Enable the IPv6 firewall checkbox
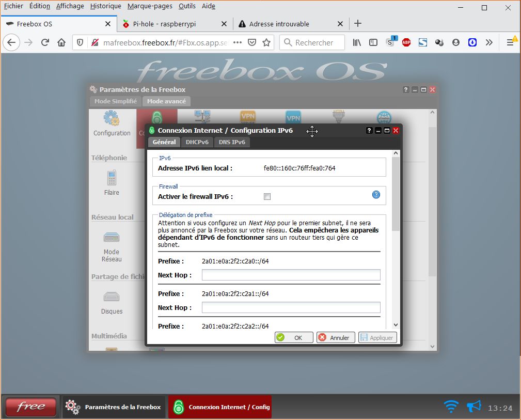The width and height of the screenshot is (521, 420). (267, 196)
